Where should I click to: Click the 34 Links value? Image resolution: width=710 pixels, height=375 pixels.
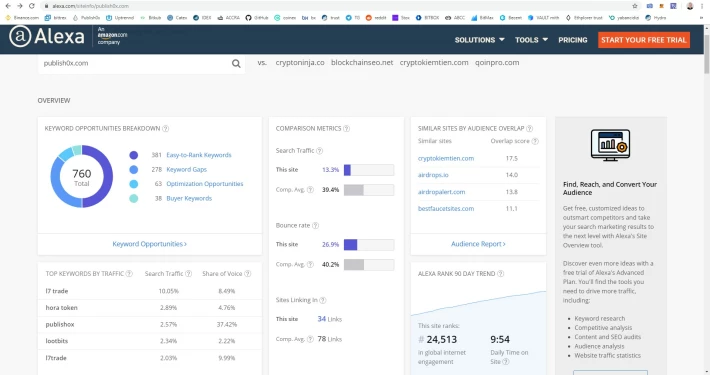(330, 319)
